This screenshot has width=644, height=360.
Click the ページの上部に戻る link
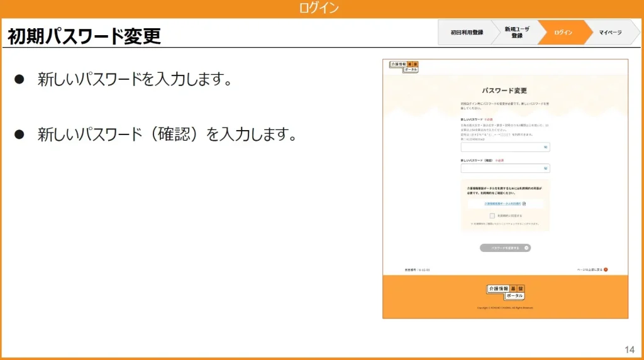(589, 270)
